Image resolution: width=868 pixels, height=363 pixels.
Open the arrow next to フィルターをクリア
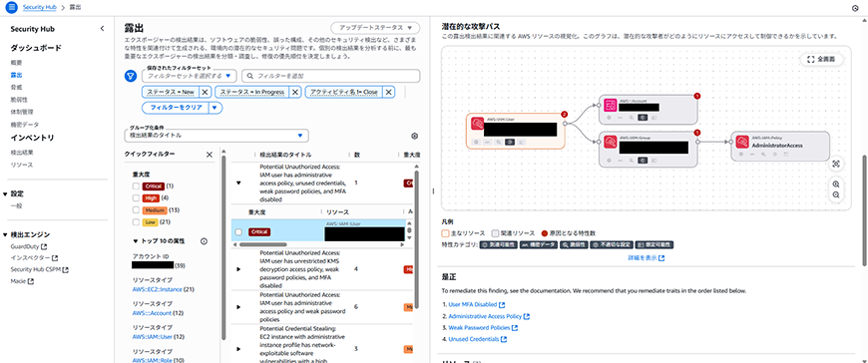click(216, 108)
